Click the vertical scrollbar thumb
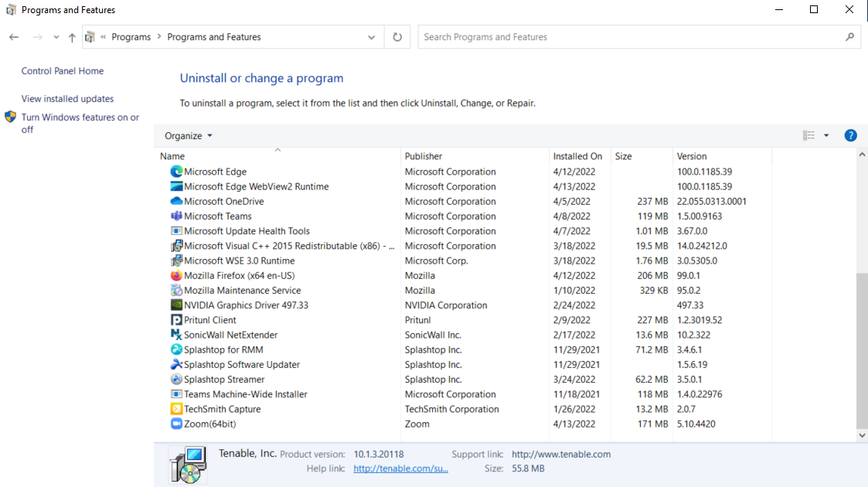Screen dimensions: 868x487 (862, 351)
